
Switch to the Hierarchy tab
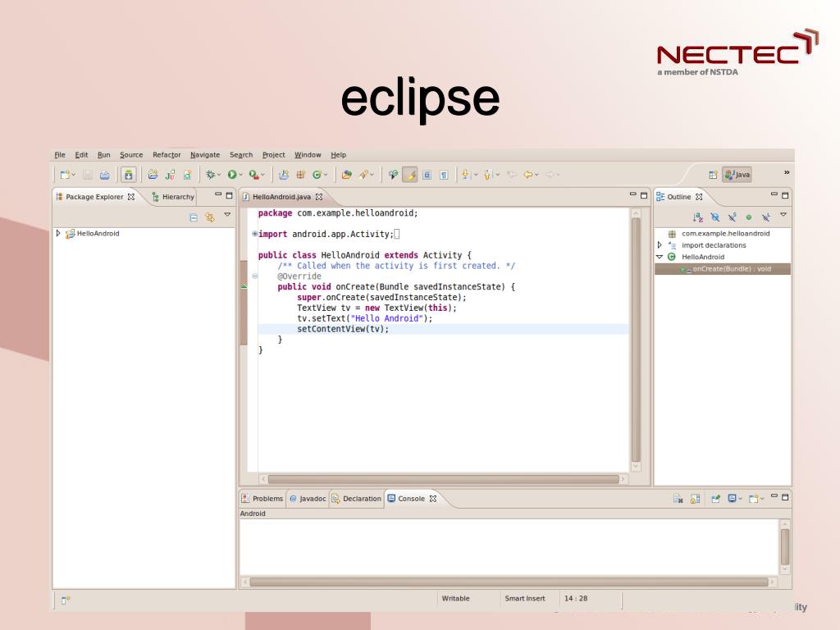point(172,197)
